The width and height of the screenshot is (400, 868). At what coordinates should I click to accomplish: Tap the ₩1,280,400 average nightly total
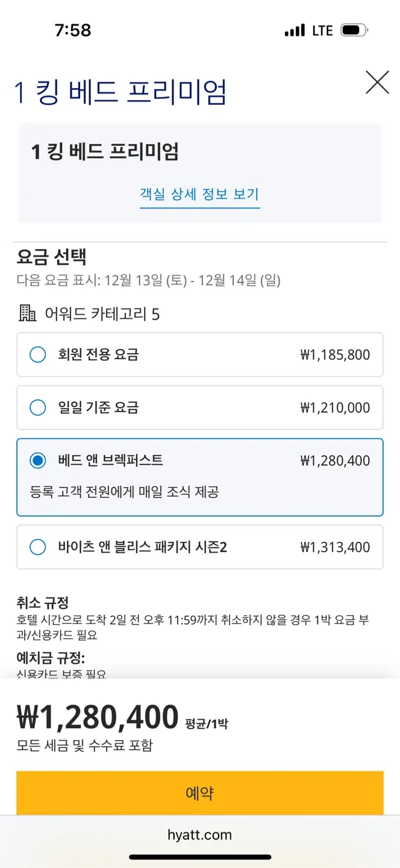[98, 717]
